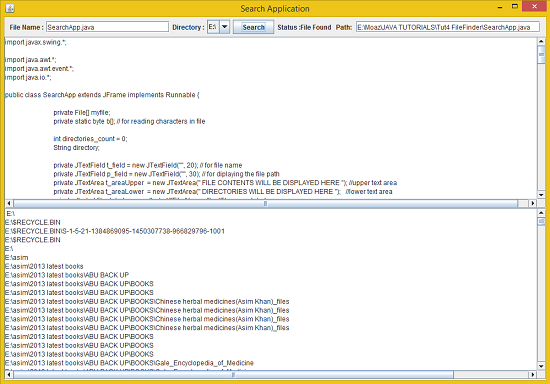The width and height of the screenshot is (550, 384).
Task: Click 'E:\asim\2013 latest books' line
Action: click(44, 266)
